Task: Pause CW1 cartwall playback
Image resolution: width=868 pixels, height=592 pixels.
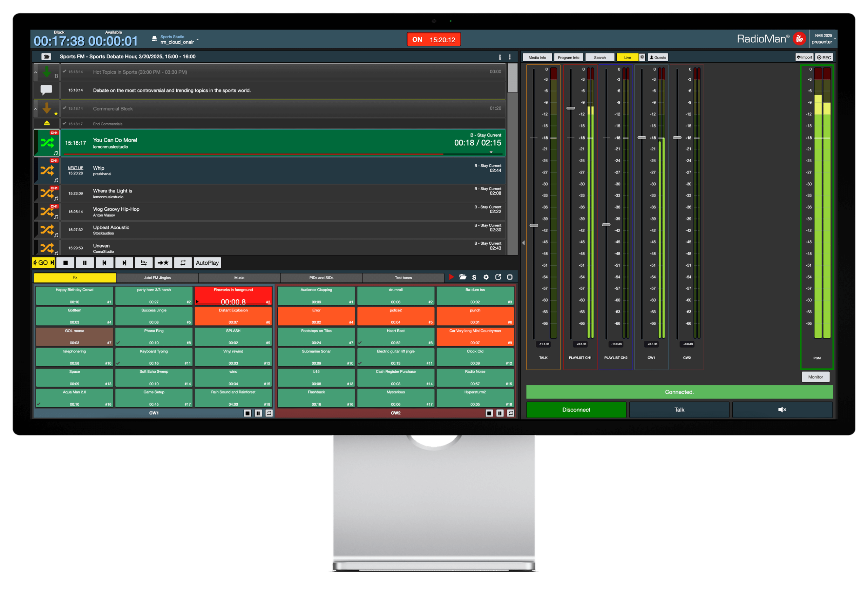Action: (258, 413)
